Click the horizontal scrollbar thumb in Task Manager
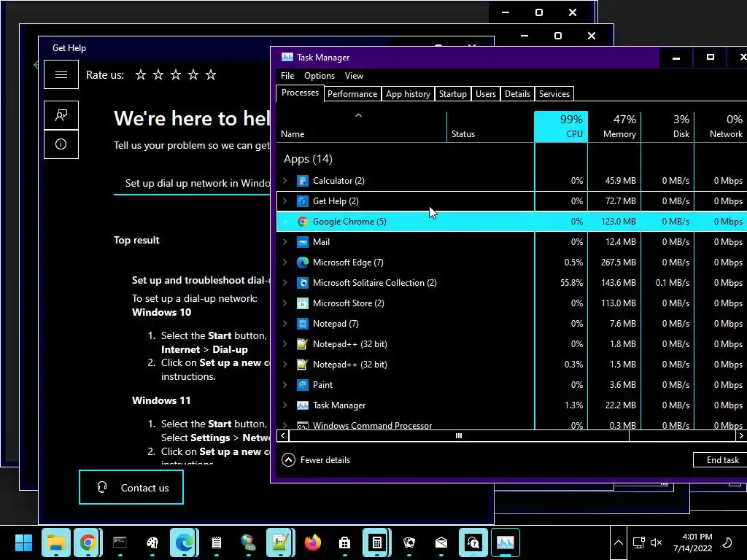The width and height of the screenshot is (747, 560). (459, 436)
